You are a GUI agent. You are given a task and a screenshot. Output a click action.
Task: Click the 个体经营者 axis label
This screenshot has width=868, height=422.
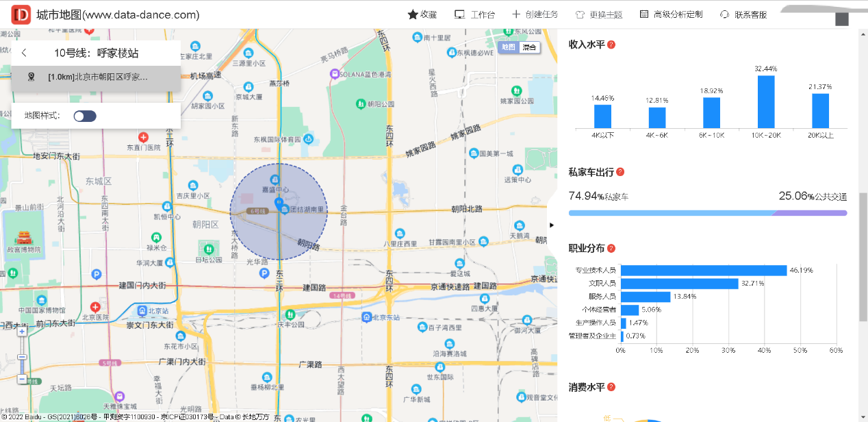(x=600, y=310)
